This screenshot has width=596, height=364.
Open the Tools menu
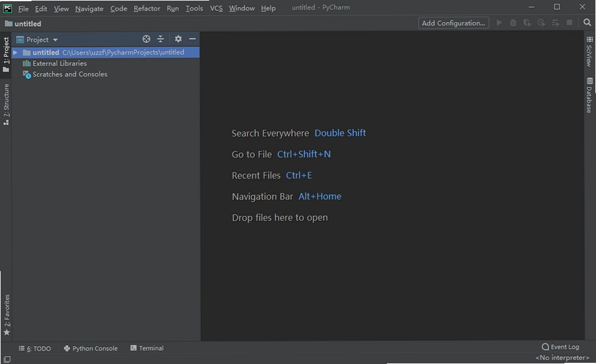point(195,8)
